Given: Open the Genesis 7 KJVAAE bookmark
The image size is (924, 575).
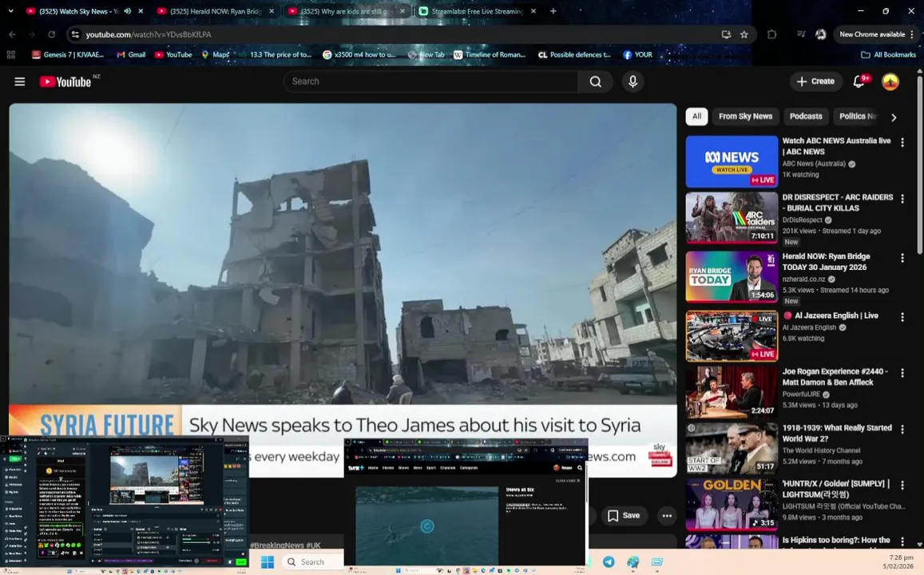Looking at the screenshot, I should (x=69, y=54).
